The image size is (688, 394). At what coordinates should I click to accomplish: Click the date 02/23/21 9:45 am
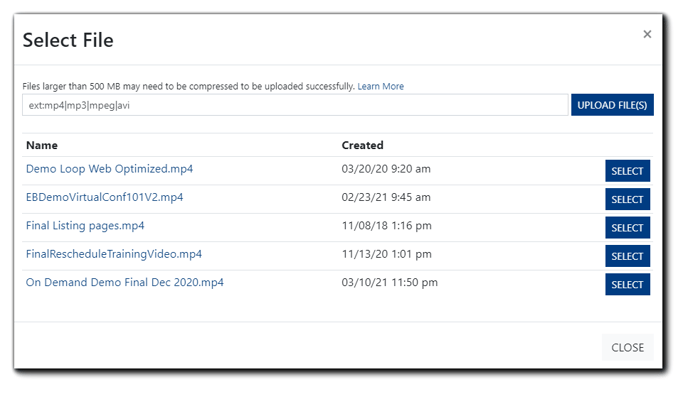click(386, 197)
